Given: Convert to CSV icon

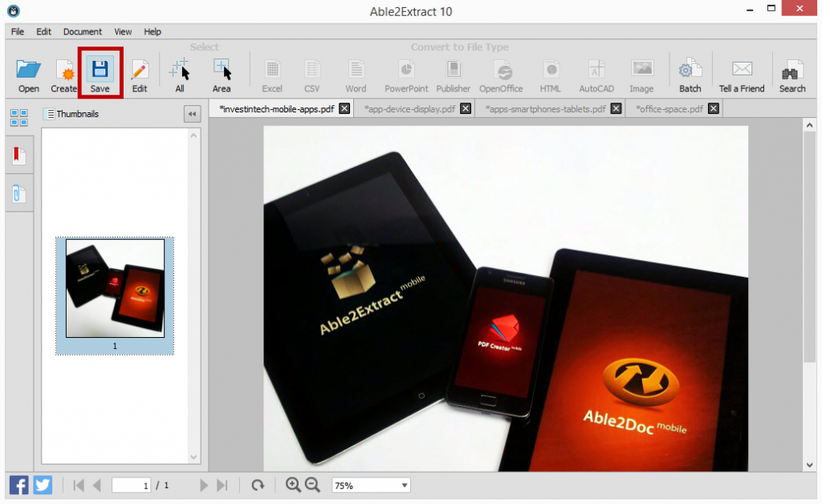Looking at the screenshot, I should point(312,69).
